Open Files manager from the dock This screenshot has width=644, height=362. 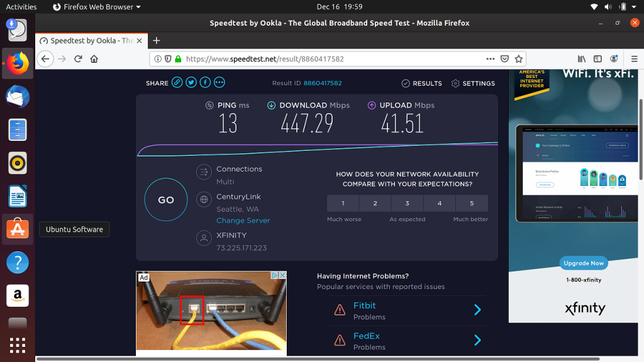click(18, 130)
